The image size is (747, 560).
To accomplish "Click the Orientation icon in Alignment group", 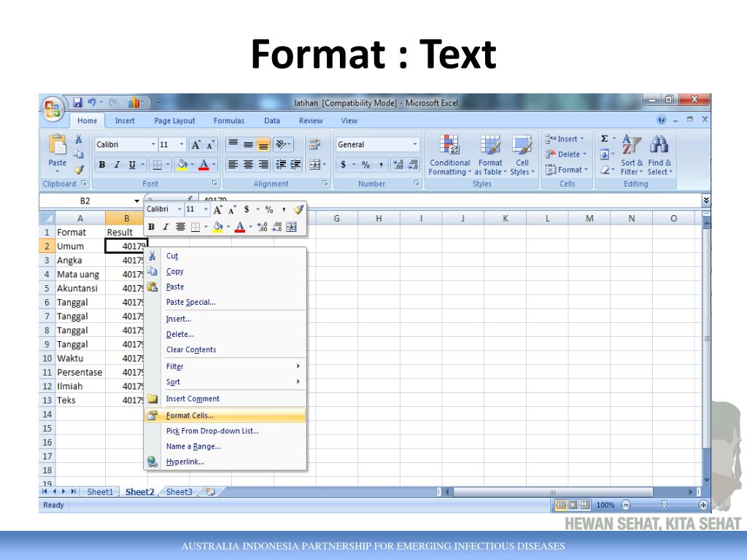I will [281, 144].
